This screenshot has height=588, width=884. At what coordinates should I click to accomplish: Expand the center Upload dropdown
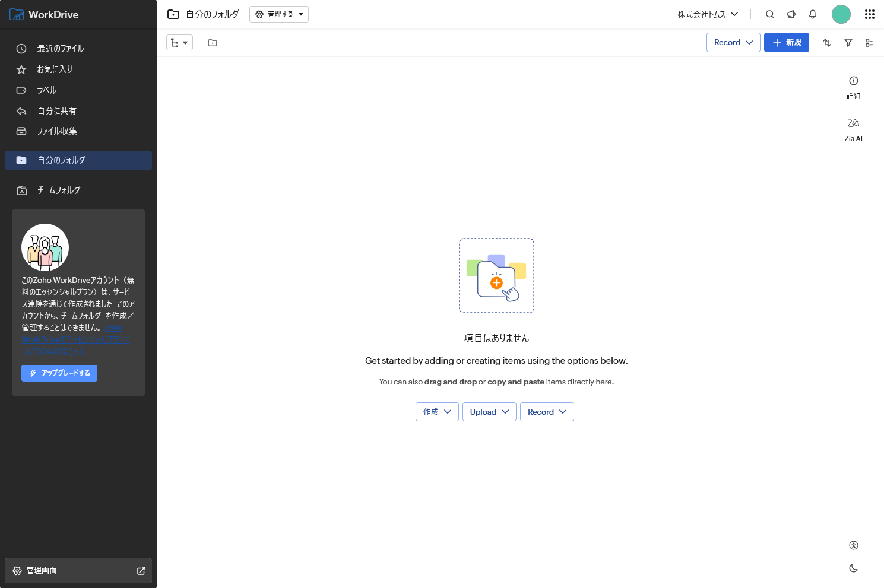tap(489, 412)
